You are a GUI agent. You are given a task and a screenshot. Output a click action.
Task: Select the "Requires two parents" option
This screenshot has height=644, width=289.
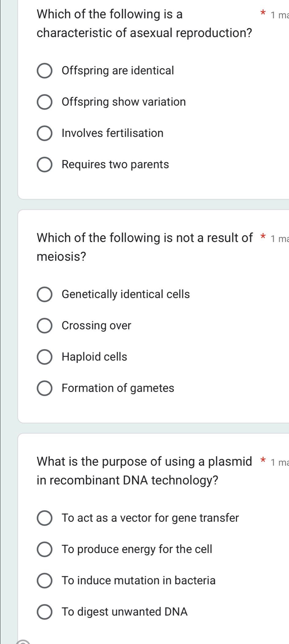(45, 165)
